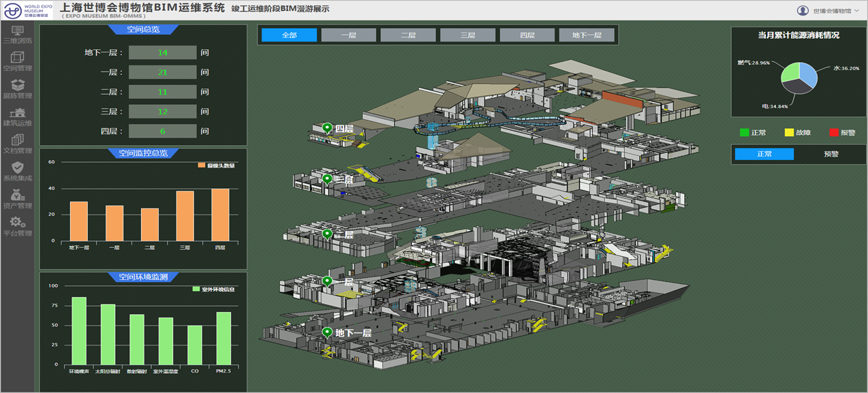
Task: Select the 全部 floor tab
Action: [x=289, y=35]
